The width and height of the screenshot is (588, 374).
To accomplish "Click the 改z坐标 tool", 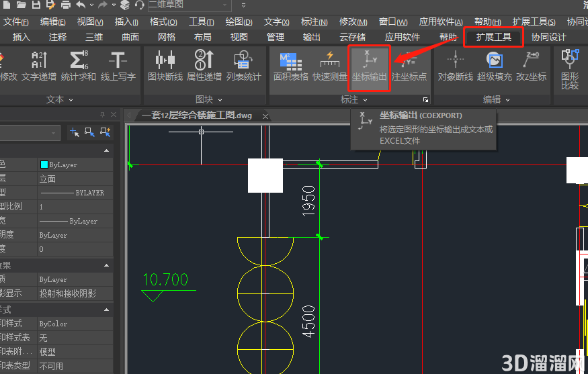I will coord(532,66).
